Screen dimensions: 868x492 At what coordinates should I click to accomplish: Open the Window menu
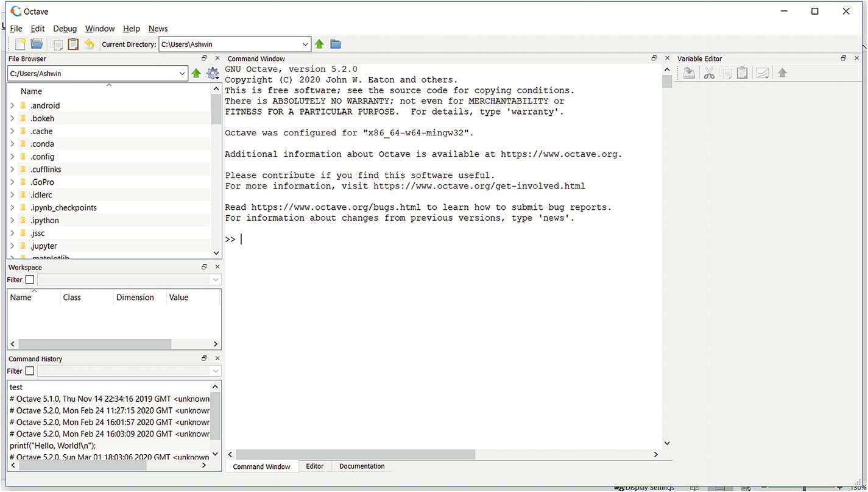100,29
